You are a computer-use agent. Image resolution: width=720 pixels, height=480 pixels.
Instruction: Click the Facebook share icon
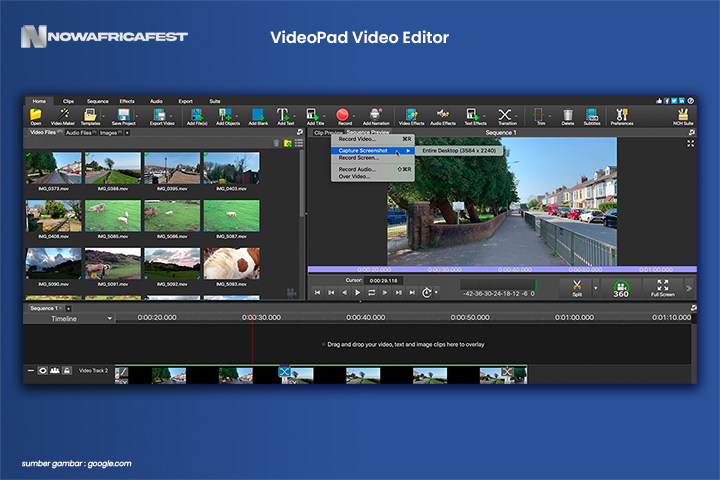click(667, 101)
